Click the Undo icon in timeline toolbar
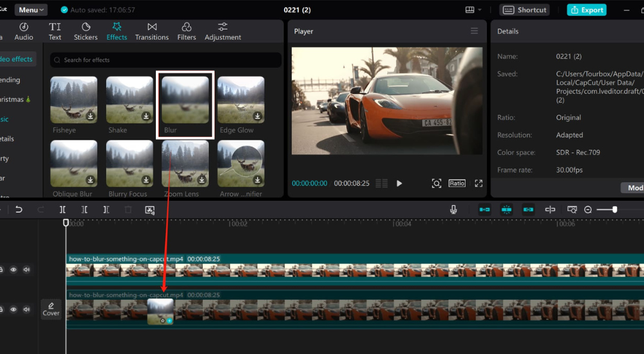Image resolution: width=644 pixels, height=354 pixels. point(19,210)
